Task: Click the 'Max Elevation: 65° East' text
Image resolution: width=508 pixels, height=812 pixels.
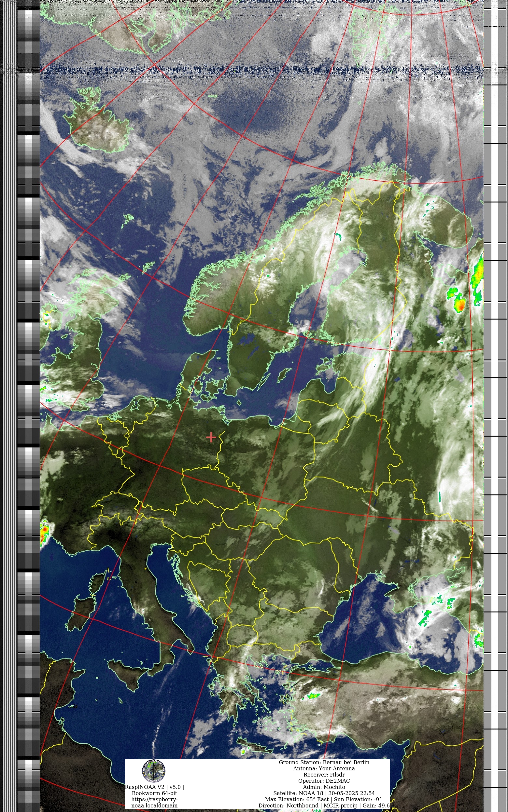Action: click(297, 799)
